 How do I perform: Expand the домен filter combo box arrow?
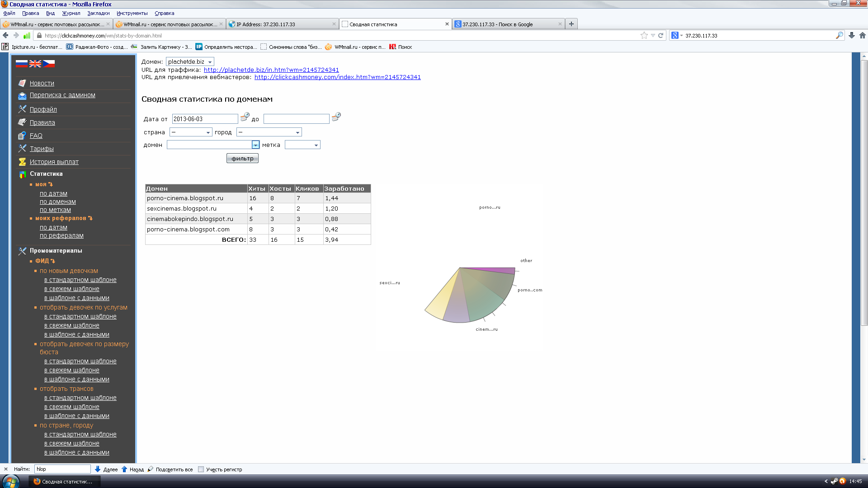click(x=255, y=145)
